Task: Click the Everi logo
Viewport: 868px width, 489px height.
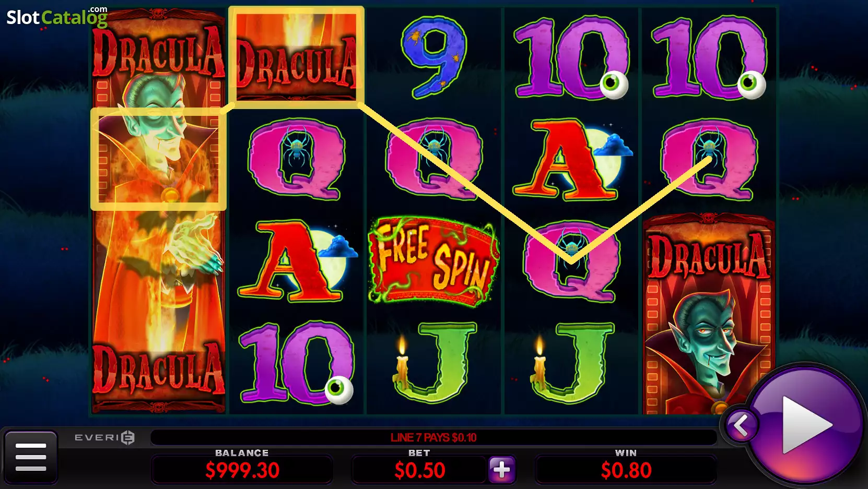Action: pyautogui.click(x=104, y=437)
